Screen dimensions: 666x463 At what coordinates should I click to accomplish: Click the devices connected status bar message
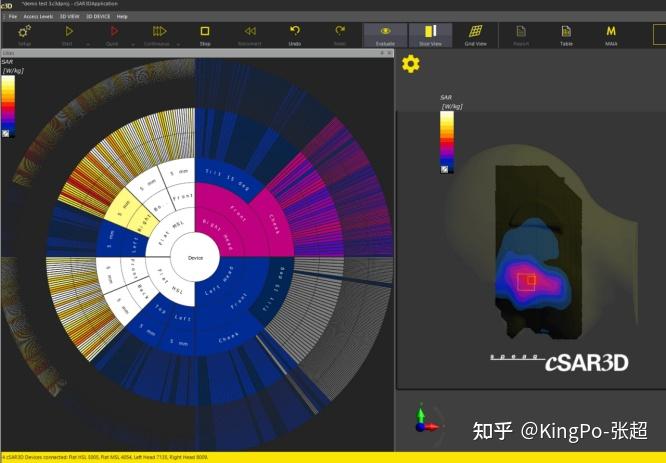[105, 457]
